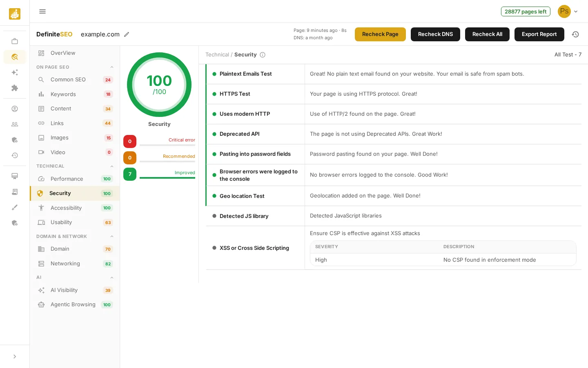Open Images report
This screenshot has height=368, width=588.
tap(75, 138)
